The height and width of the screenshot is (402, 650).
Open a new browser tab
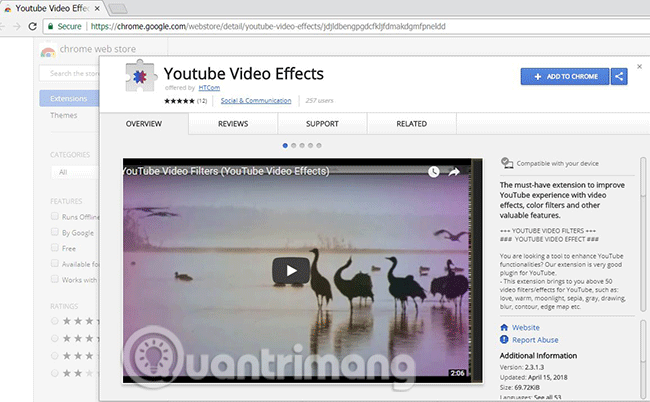118,8
